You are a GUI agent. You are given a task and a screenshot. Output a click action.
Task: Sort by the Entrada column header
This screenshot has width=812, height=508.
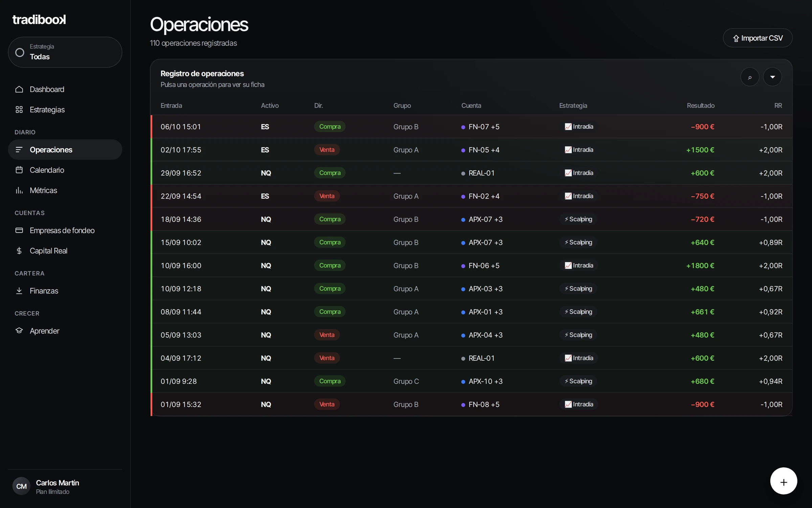[171, 105]
